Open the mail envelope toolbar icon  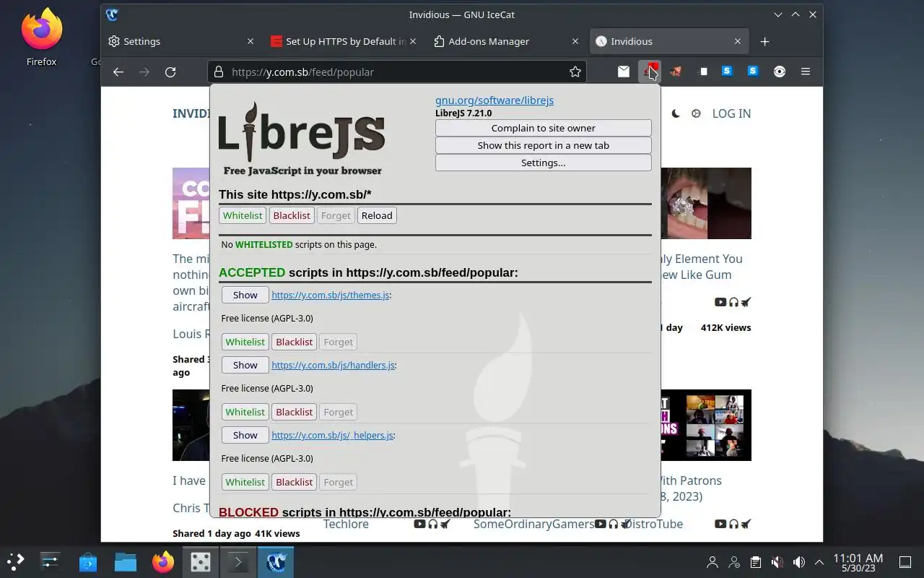(624, 72)
